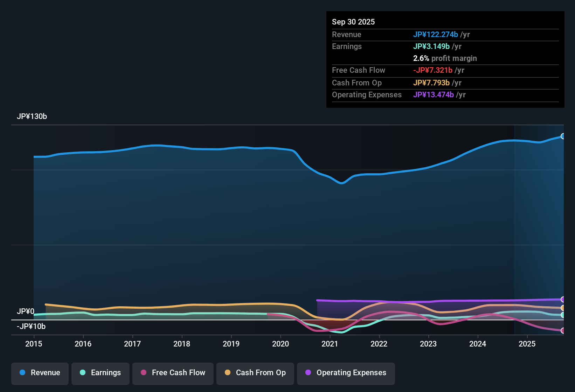Image resolution: width=575 pixels, height=392 pixels.
Task: Click the blue Revenue legend dot
Action: pyautogui.click(x=22, y=373)
